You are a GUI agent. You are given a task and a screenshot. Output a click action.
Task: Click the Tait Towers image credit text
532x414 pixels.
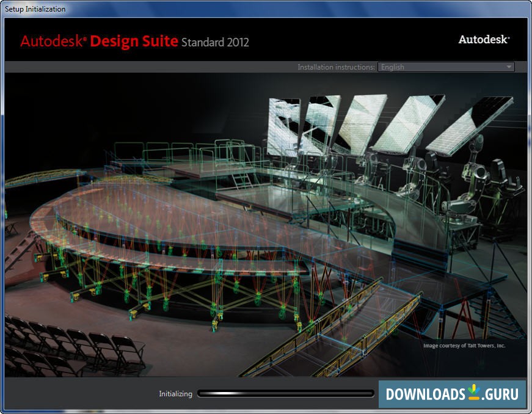click(x=464, y=346)
